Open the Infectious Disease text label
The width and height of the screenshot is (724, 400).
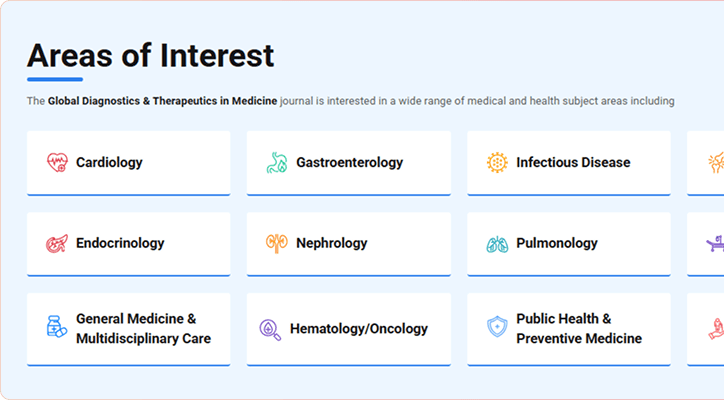click(573, 162)
